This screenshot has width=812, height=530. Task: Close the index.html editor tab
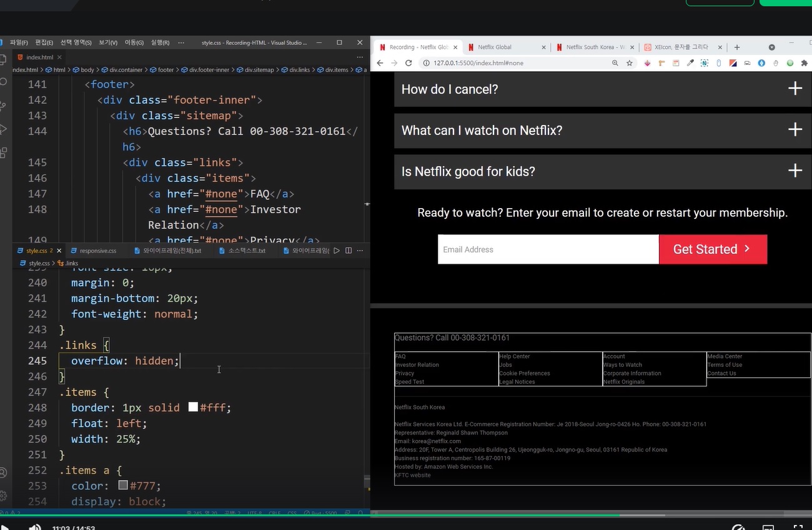(x=59, y=57)
